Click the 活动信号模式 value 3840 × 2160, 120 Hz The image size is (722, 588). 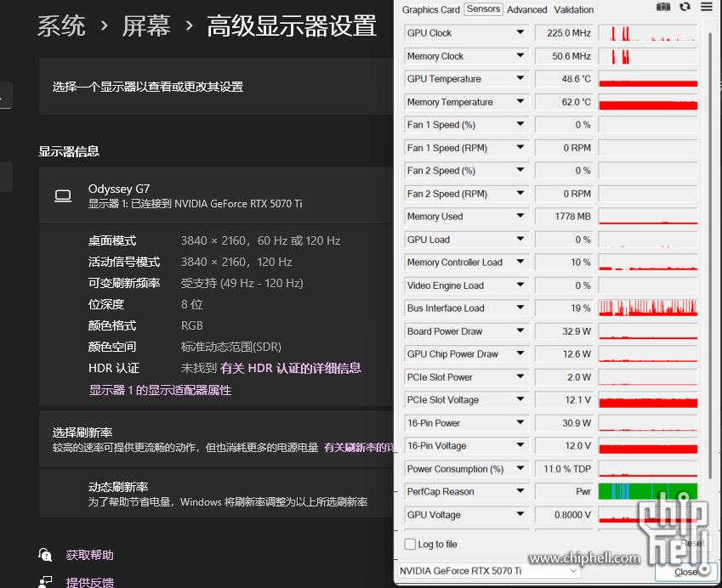pyautogui.click(x=236, y=262)
